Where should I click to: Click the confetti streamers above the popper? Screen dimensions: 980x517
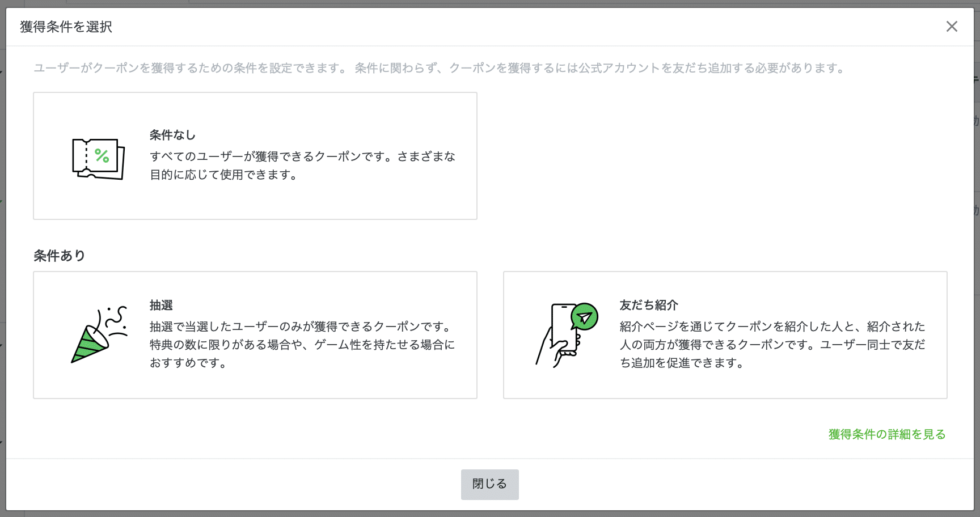116,320
